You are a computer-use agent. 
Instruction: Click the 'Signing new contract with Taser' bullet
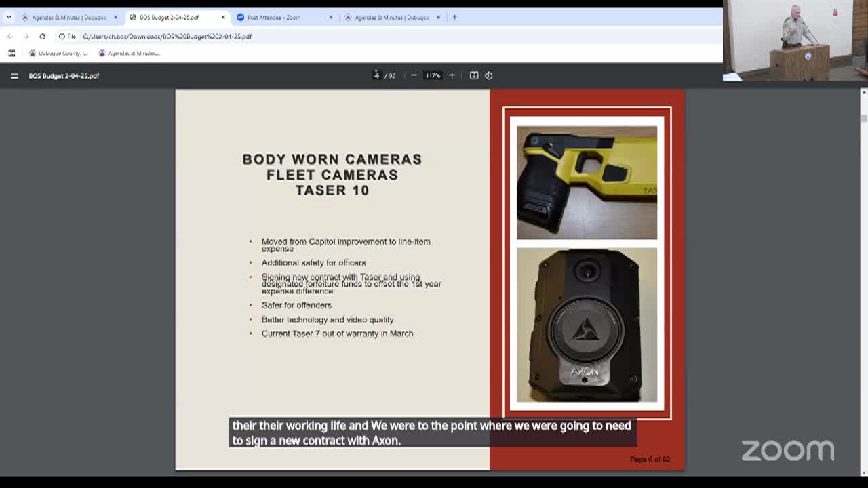pos(351,284)
